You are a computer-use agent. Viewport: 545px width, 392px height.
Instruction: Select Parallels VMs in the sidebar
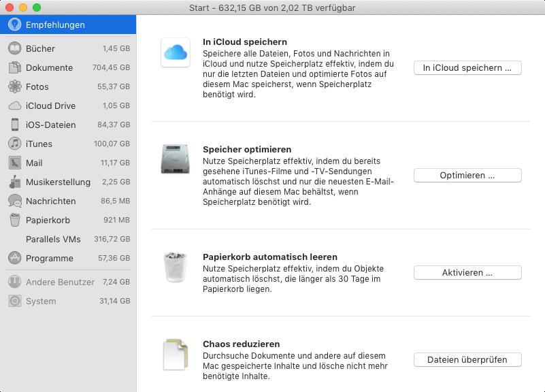click(68, 239)
